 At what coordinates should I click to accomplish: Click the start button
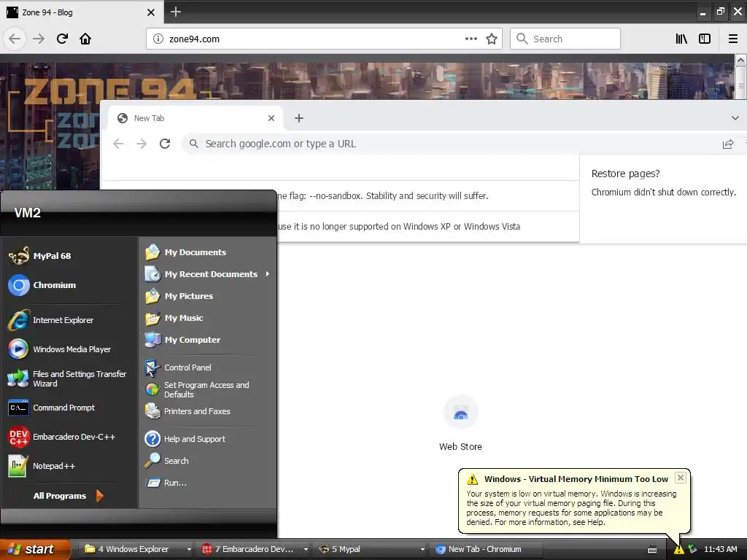coord(35,549)
